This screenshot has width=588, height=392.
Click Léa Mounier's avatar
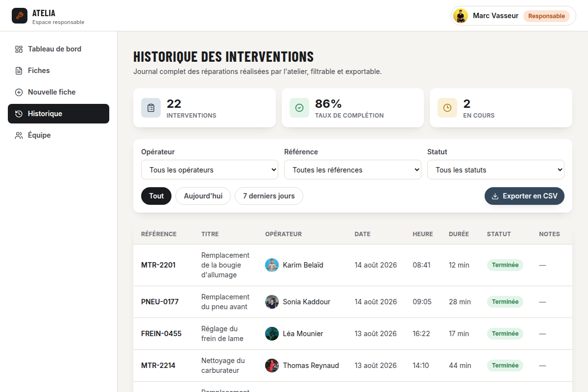click(272, 334)
